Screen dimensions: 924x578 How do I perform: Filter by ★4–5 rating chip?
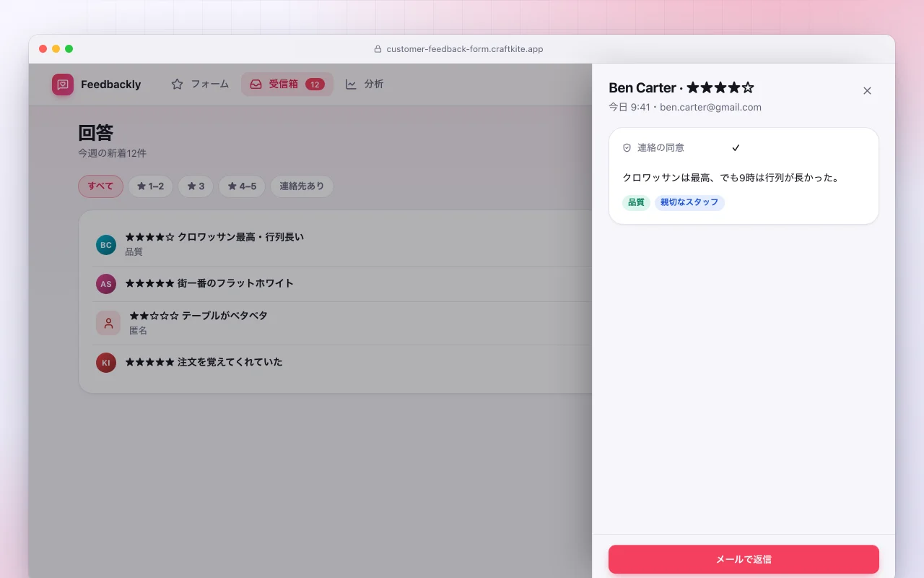[x=242, y=186]
